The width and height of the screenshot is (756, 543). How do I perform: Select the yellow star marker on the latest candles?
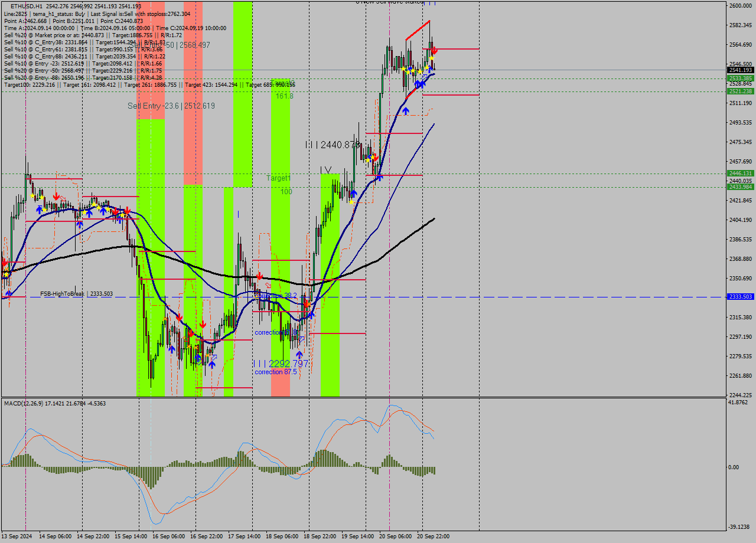[x=432, y=58]
